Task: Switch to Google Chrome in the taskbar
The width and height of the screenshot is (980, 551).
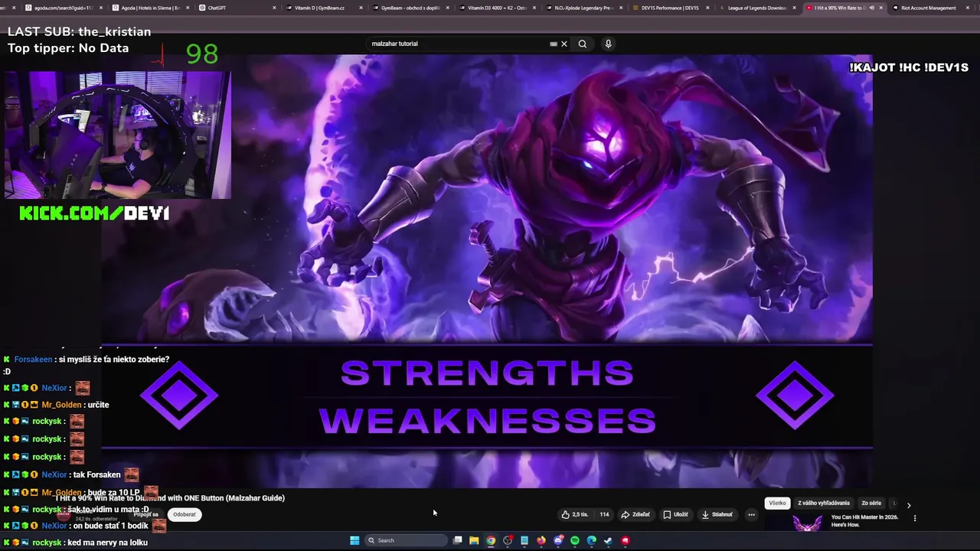Action: [x=491, y=540]
